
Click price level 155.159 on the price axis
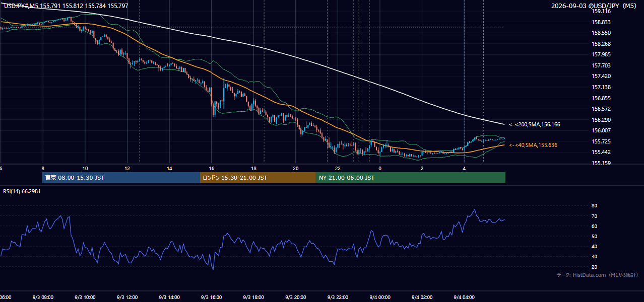coord(601,163)
